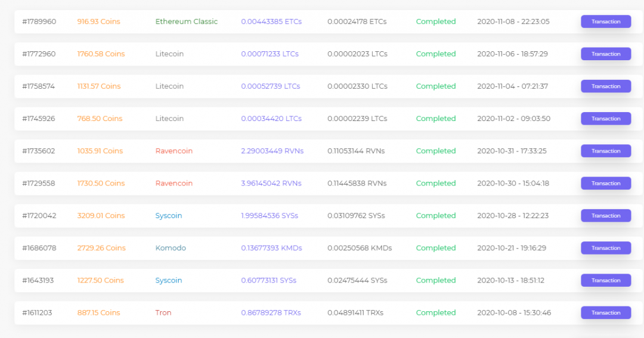This screenshot has height=338, width=644.
Task: Click Transaction button for #1735602
Action: pyautogui.click(x=606, y=151)
